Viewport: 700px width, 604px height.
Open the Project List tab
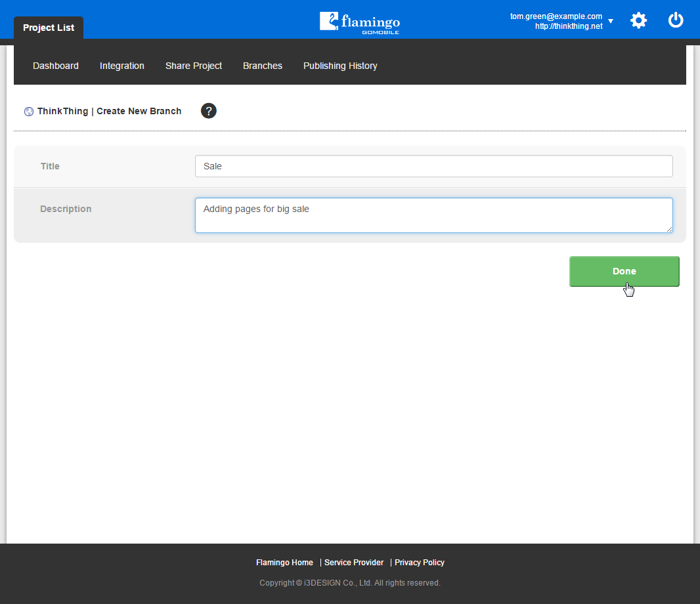49,28
